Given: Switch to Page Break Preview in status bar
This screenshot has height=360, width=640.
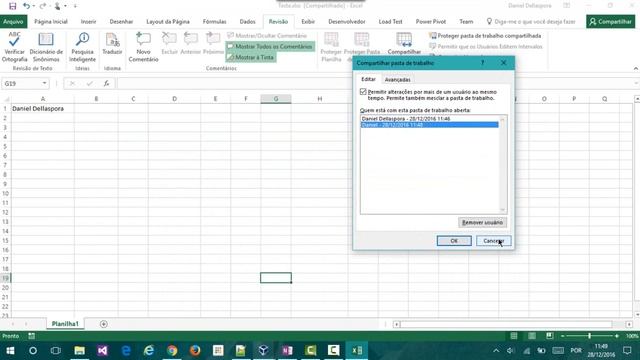Looking at the screenshot, I should (550, 336).
